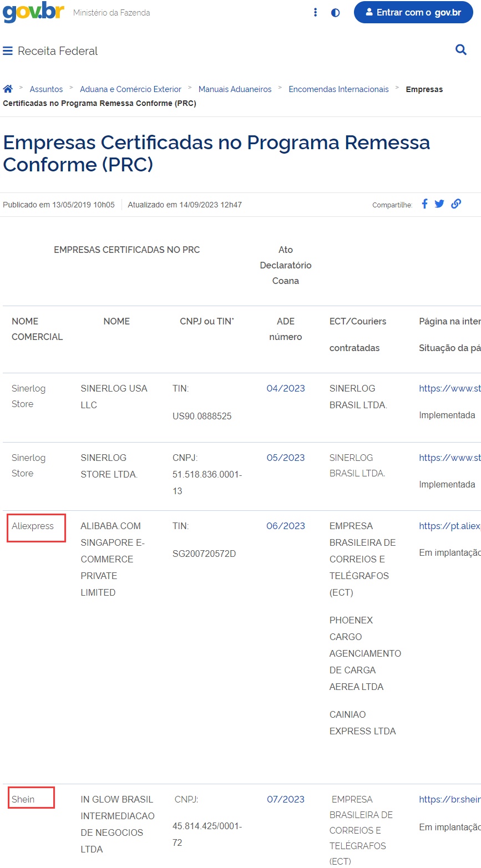Open ADE number 07/2023 link

point(286,799)
